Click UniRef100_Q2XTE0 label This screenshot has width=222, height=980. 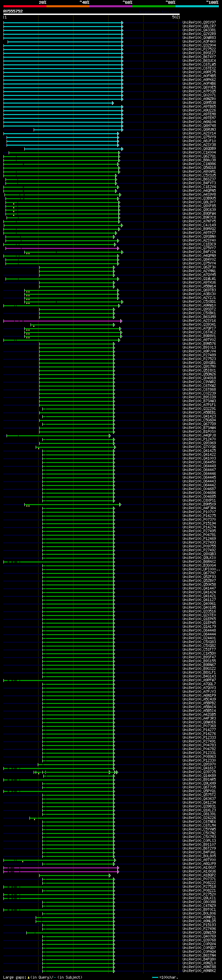click(x=199, y=615)
